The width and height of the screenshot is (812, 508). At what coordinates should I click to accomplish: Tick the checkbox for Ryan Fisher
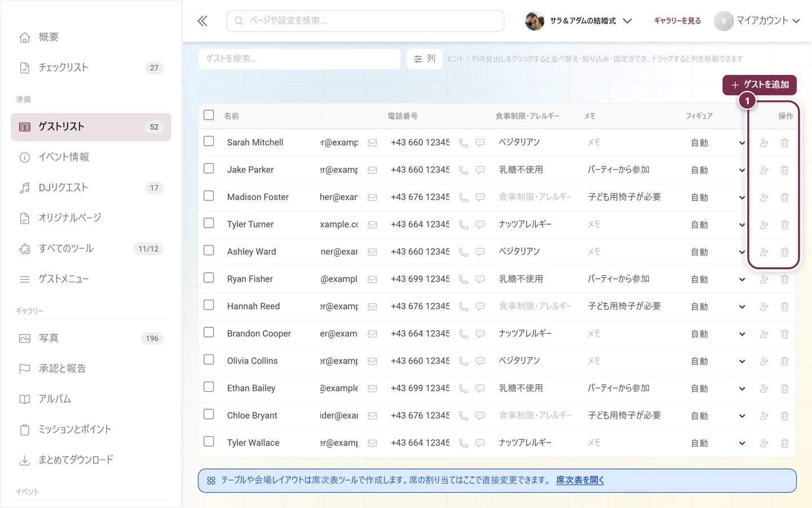pos(209,278)
